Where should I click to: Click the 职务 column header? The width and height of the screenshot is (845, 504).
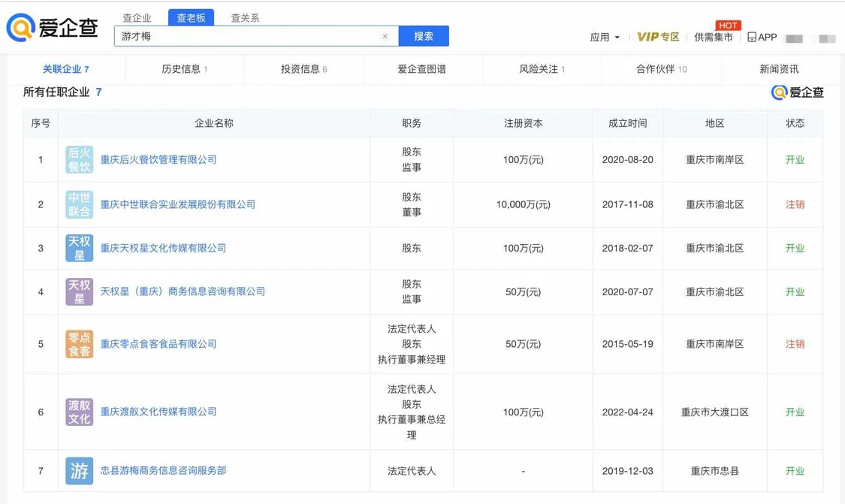pos(412,123)
